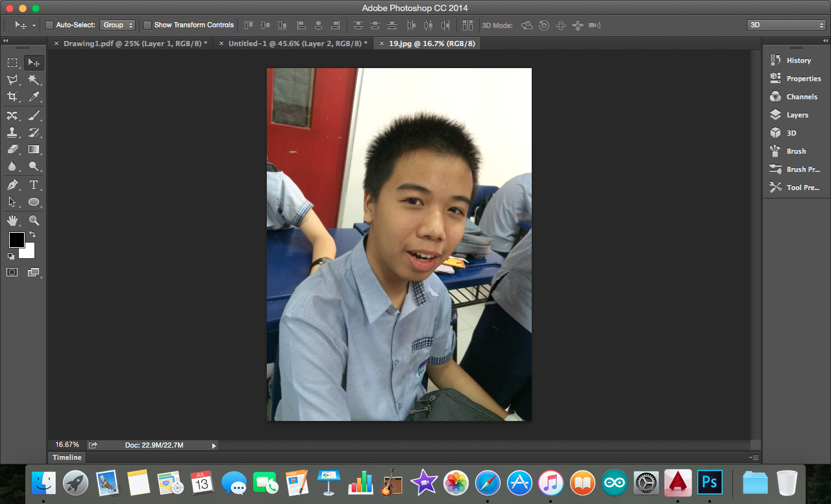The height and width of the screenshot is (504, 831).
Task: Select the Path Selection tool
Action: coord(12,202)
